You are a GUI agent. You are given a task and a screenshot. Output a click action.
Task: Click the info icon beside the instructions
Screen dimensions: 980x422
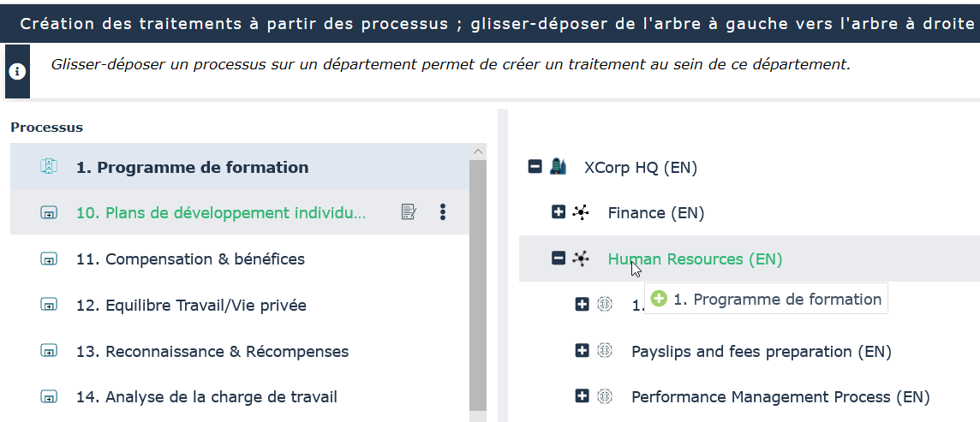click(x=17, y=71)
